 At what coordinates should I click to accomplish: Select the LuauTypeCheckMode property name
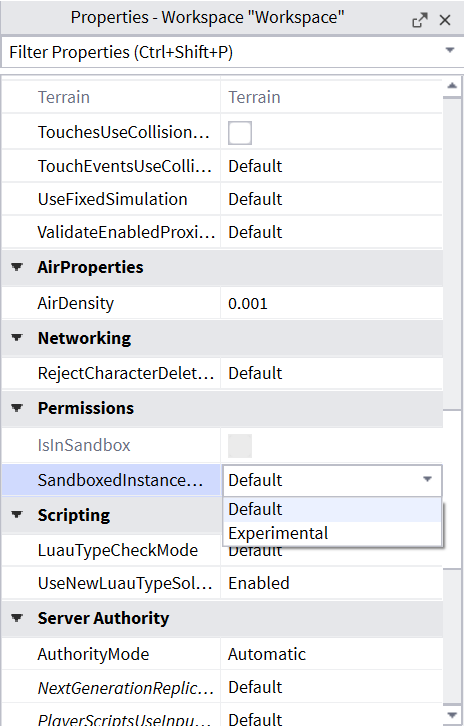(118, 550)
